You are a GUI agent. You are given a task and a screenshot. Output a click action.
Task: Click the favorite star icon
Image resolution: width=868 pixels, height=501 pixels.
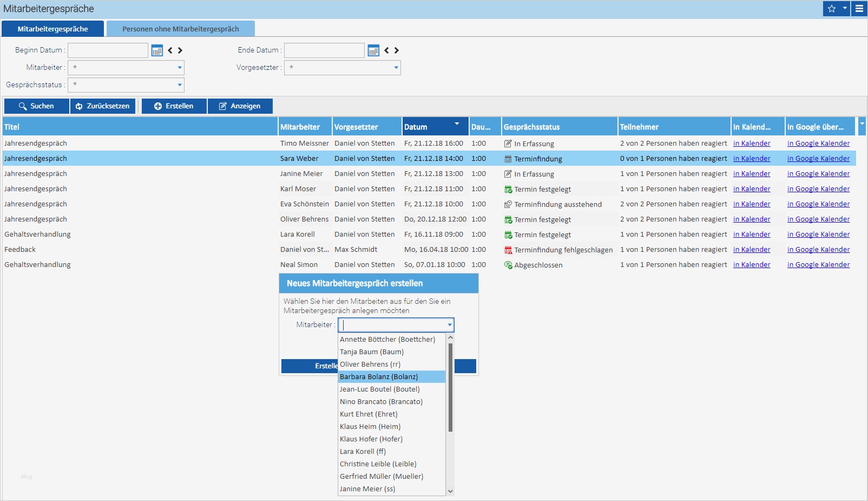pyautogui.click(x=832, y=9)
